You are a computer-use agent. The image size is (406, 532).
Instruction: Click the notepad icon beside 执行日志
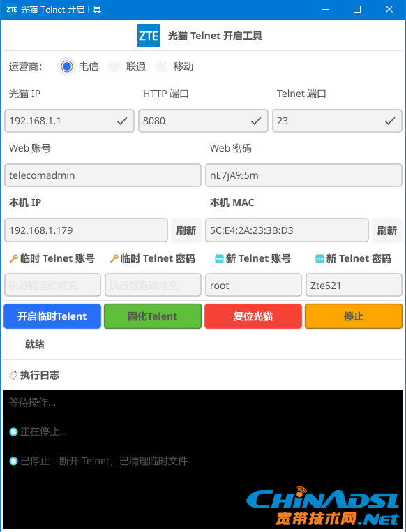(x=13, y=375)
